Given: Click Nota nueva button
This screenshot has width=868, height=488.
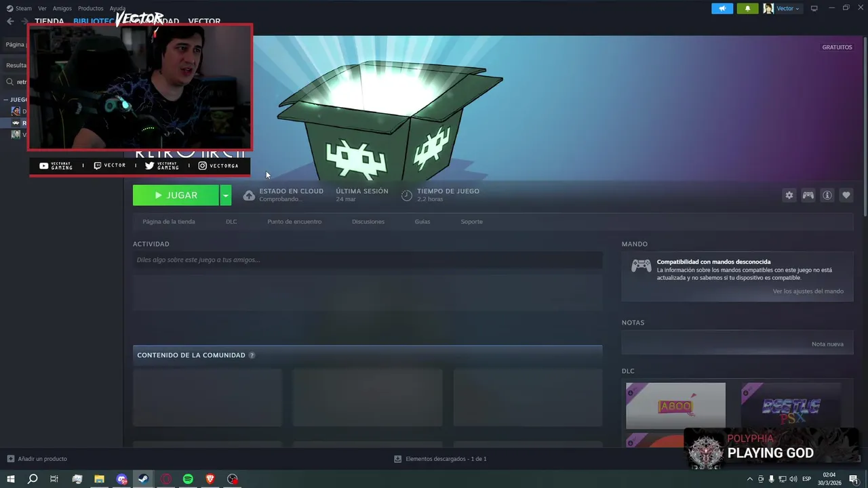Looking at the screenshot, I should point(827,344).
